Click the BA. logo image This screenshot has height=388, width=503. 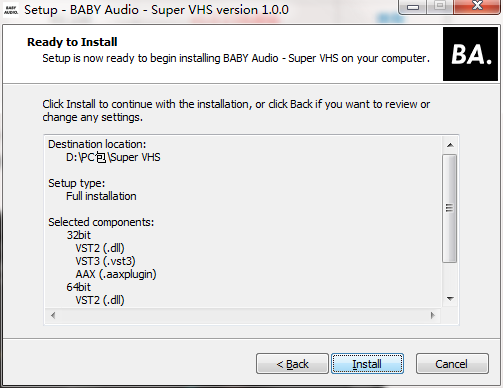(470, 54)
